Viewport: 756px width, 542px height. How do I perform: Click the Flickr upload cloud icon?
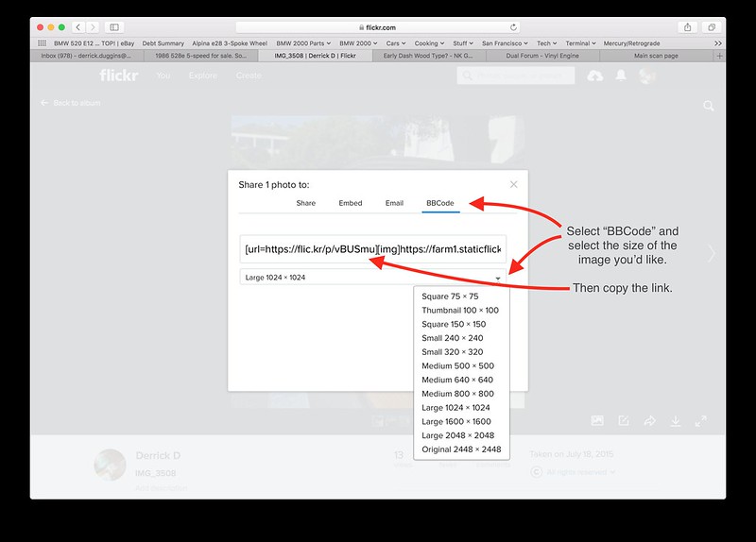594,76
